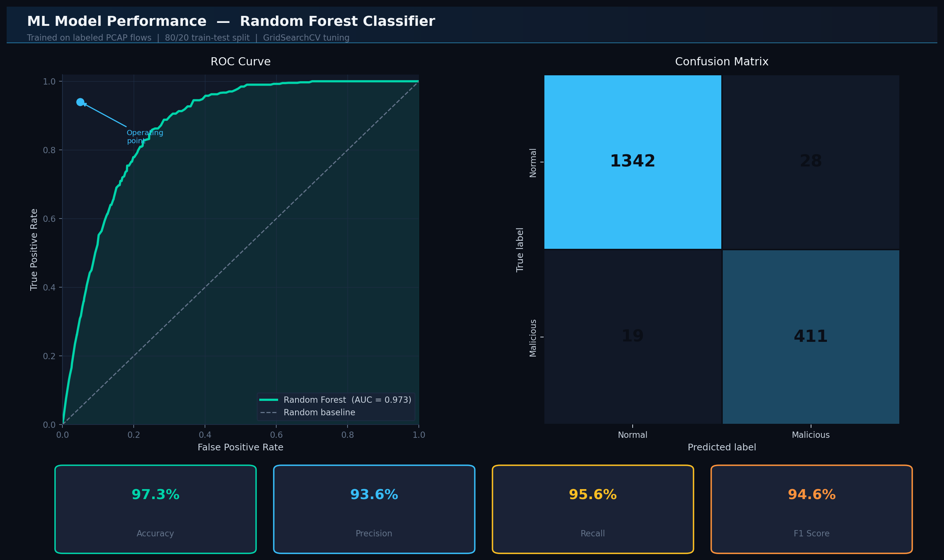Click the Random Forest legend entry
Image resolution: width=944 pixels, height=560 pixels.
click(347, 400)
